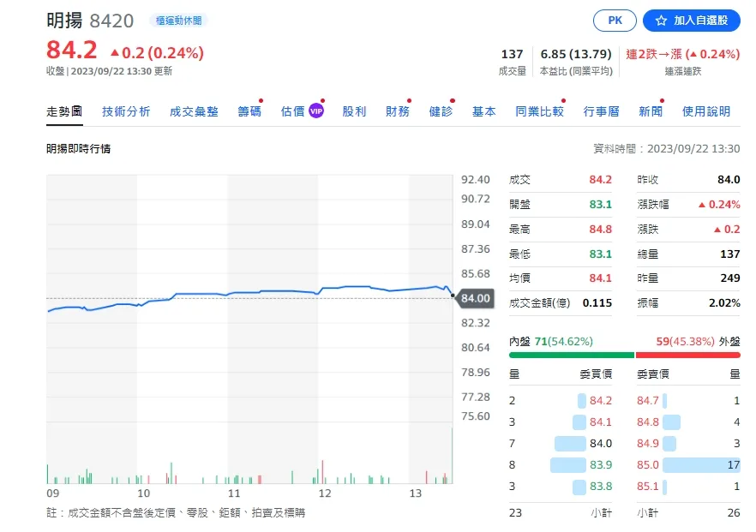Click the 內盤 71(54.62%) label
This screenshot has height=532, width=756.
pos(550,342)
